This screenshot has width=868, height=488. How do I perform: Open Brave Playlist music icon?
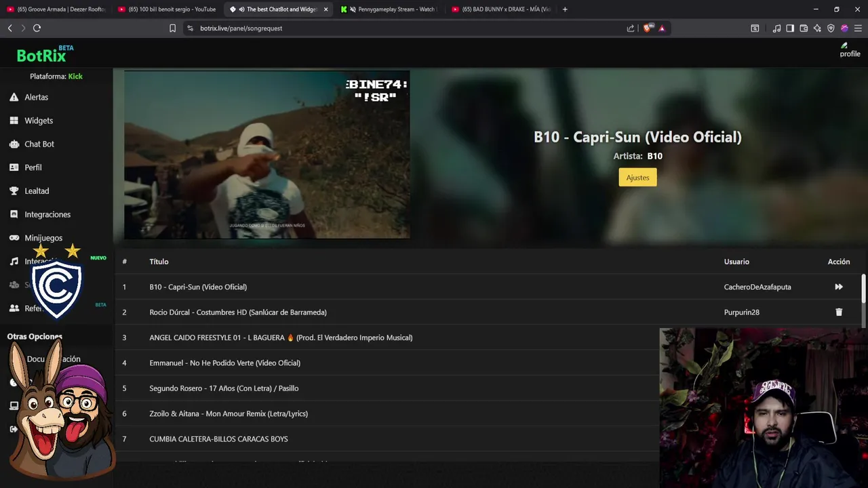[x=776, y=28]
